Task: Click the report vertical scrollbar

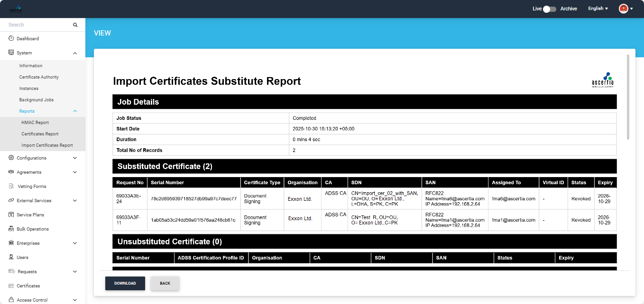Action: [x=628, y=97]
